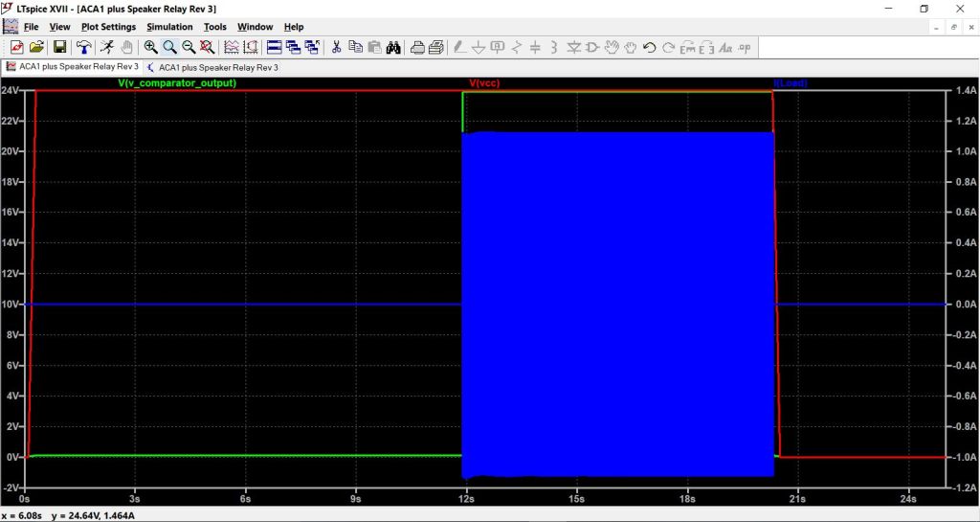Select the Move open-hand tool
This screenshot has width=980, height=522.
(x=612, y=48)
